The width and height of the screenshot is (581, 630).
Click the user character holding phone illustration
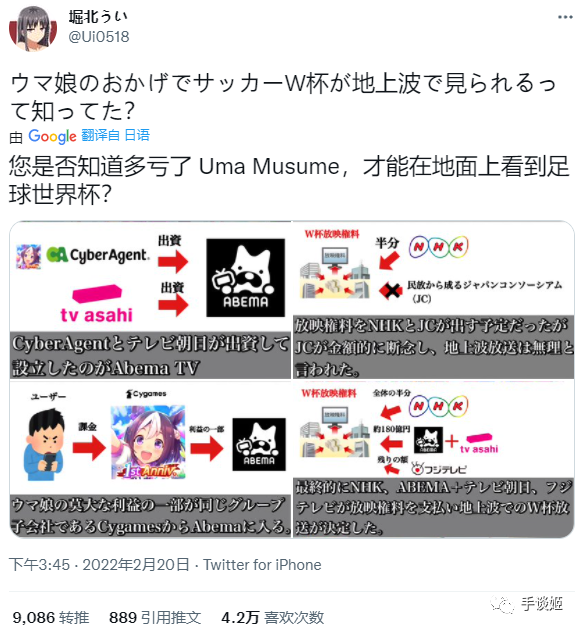(45, 444)
